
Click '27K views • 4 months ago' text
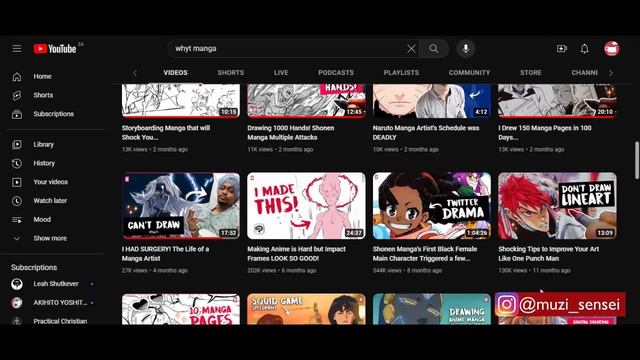tap(155, 270)
